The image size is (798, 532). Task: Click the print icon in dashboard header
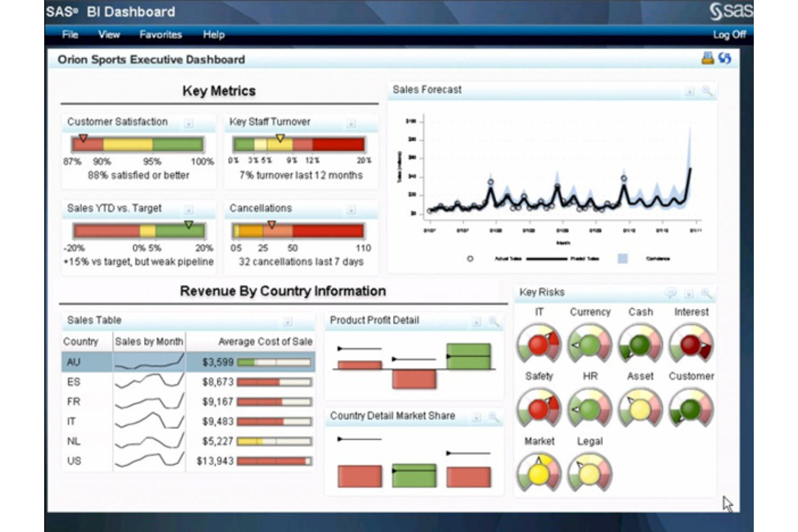[707, 58]
